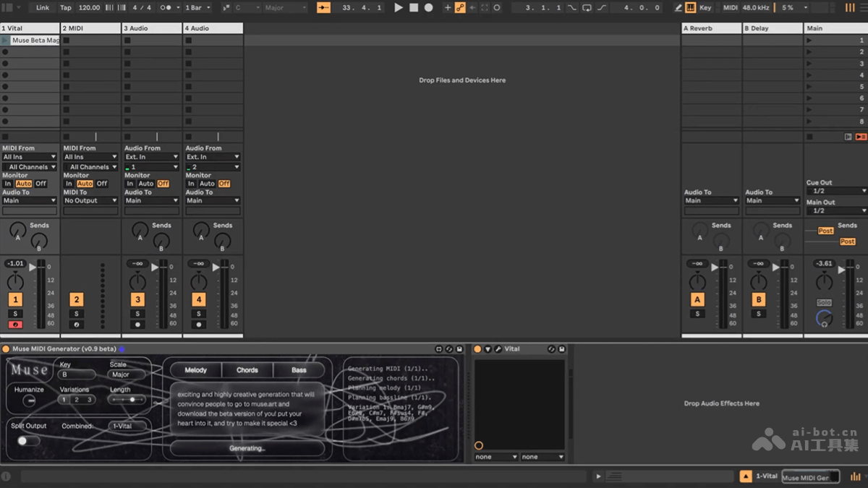
Task: Click the Vital device wrench icon
Action: [498, 349]
